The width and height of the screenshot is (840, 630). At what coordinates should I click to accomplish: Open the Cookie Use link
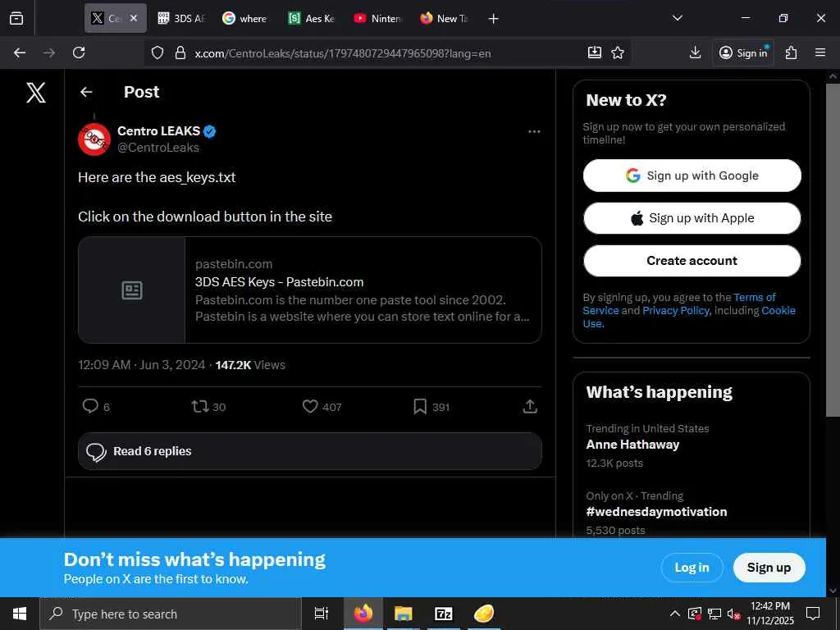click(x=778, y=311)
